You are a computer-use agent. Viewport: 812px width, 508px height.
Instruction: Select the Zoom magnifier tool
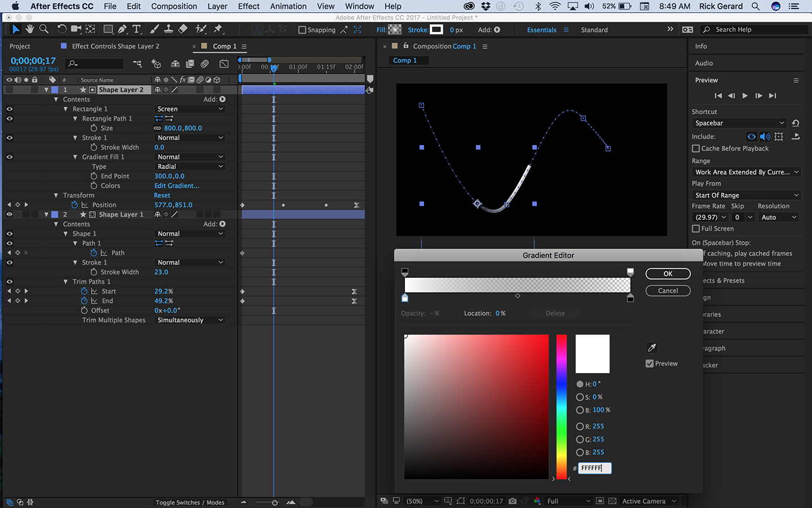click(x=43, y=29)
